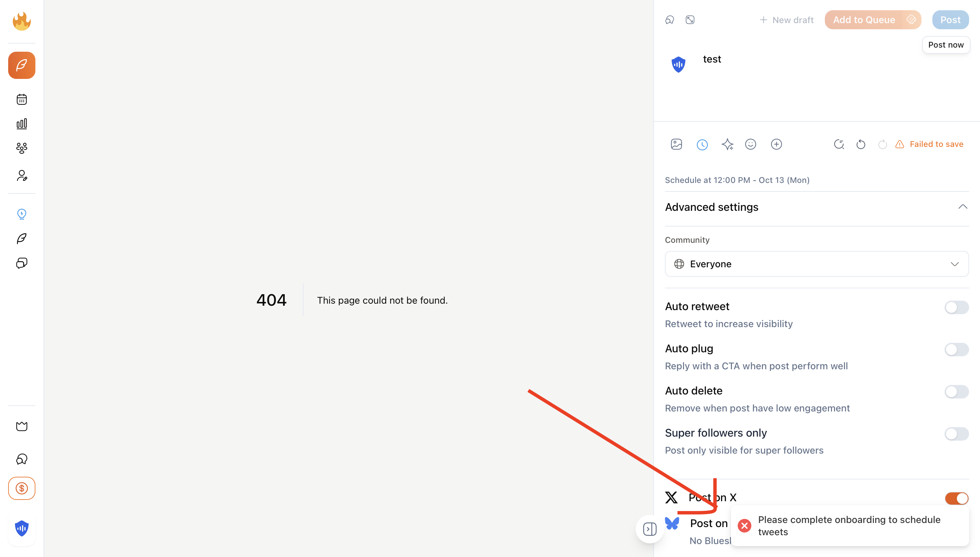Open the emoji picker smiley icon
Screen dimensions: 980x557
click(x=750, y=144)
